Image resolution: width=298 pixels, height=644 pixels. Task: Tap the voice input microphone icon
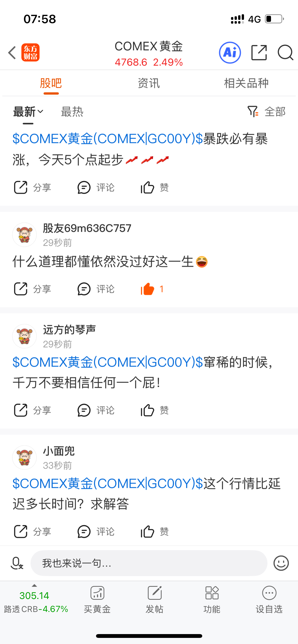point(17,563)
